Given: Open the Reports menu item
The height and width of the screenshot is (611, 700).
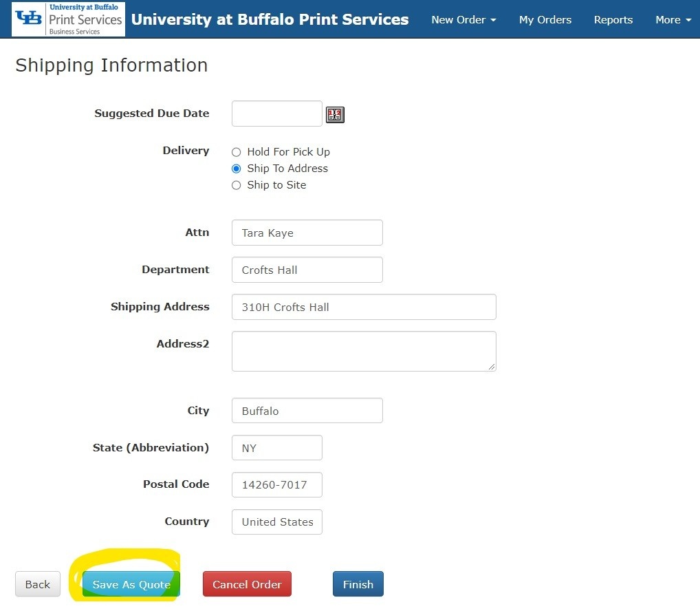Looking at the screenshot, I should pos(613,20).
